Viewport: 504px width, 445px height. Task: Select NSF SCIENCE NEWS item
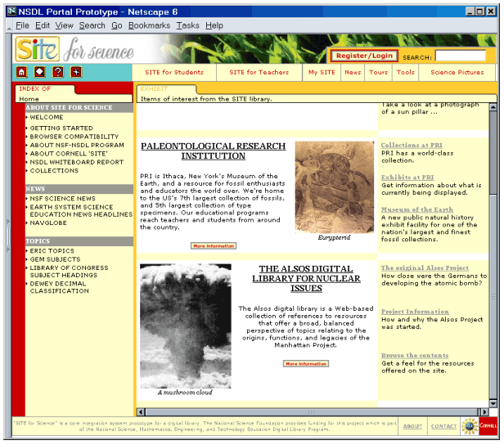(x=63, y=199)
